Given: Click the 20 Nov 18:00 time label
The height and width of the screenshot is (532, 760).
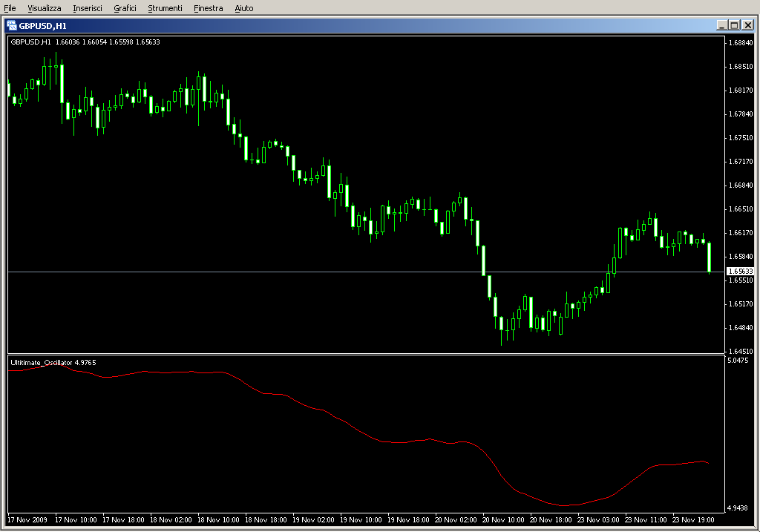Looking at the screenshot, I should [x=551, y=520].
